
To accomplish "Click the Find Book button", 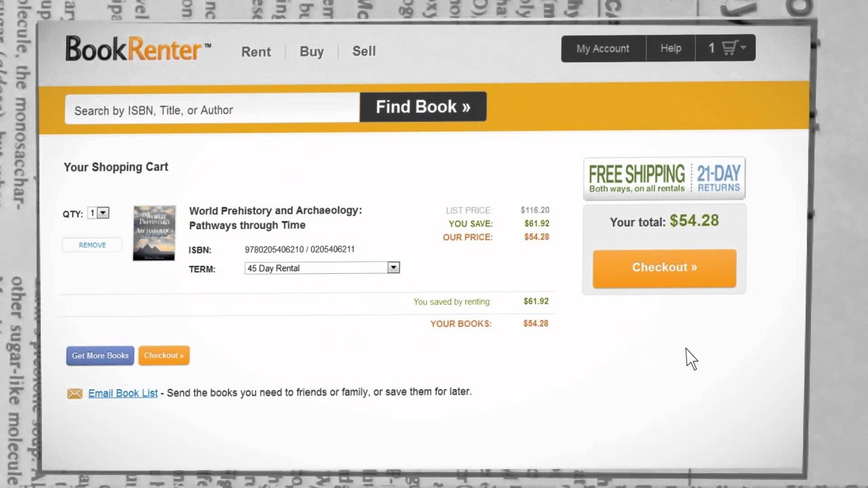I will point(423,106).
